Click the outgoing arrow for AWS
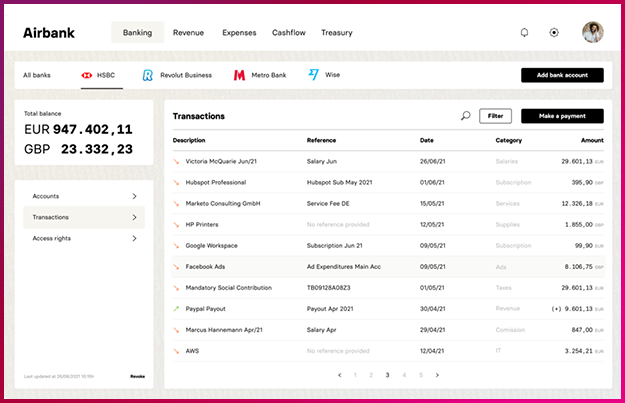The image size is (625, 403). (x=176, y=351)
